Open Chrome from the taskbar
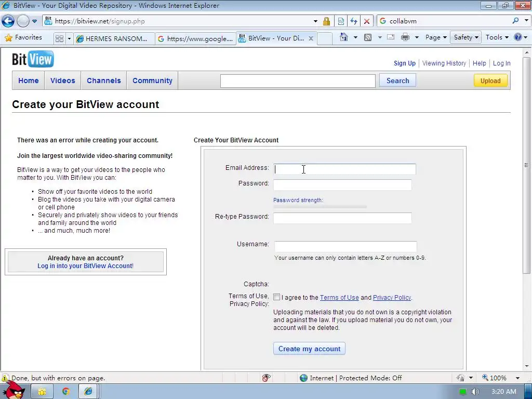532x399 pixels. tap(66, 392)
